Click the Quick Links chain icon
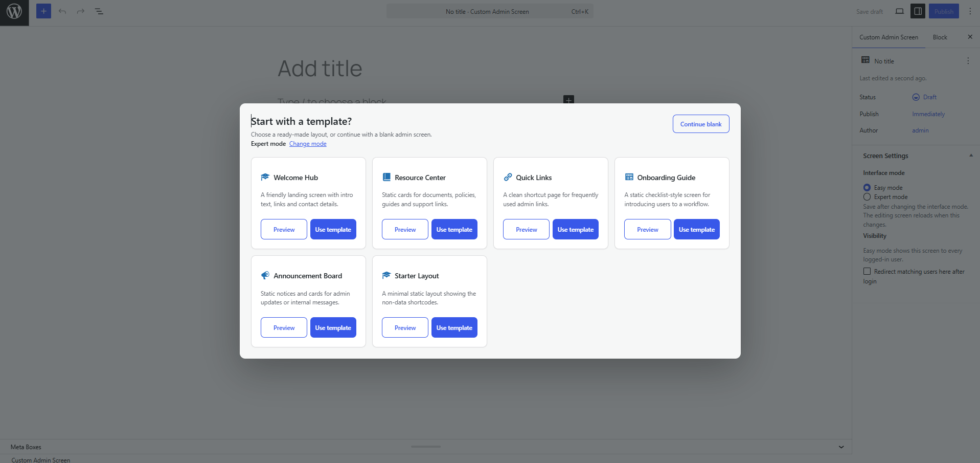This screenshot has width=980, height=463. point(508,177)
